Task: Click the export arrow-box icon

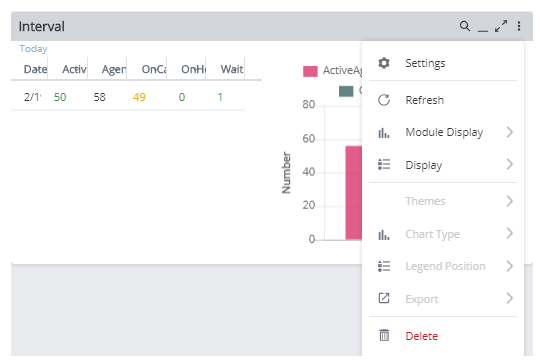Action: (x=384, y=298)
